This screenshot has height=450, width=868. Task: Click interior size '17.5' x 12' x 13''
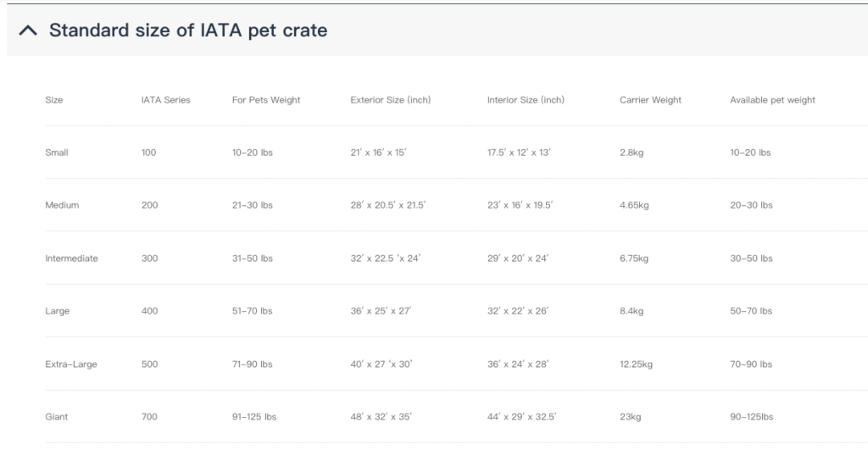pos(519,153)
